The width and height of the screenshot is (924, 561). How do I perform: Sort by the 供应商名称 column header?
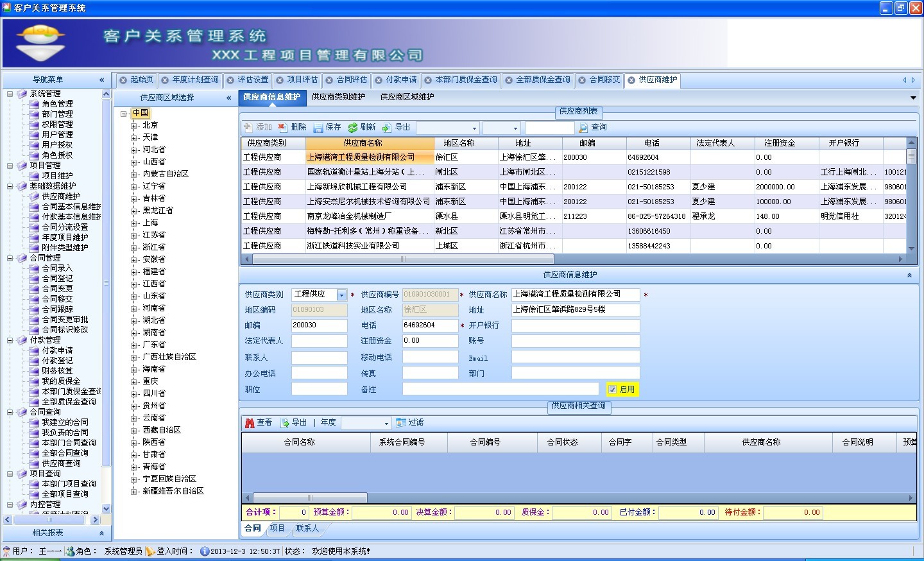click(370, 143)
